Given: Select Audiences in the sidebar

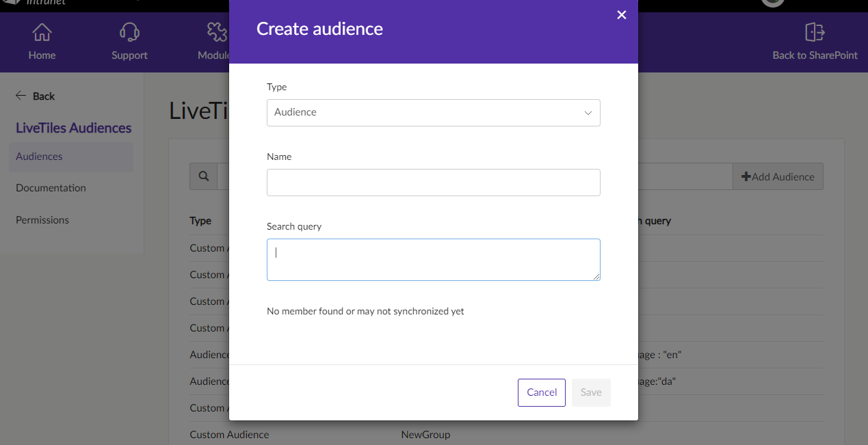Looking at the screenshot, I should 71,157.
